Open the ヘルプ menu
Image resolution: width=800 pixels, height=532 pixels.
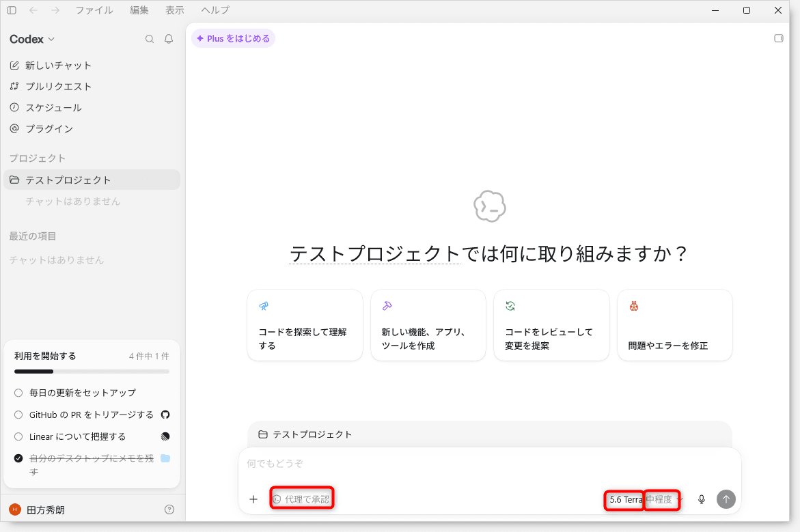click(x=215, y=10)
